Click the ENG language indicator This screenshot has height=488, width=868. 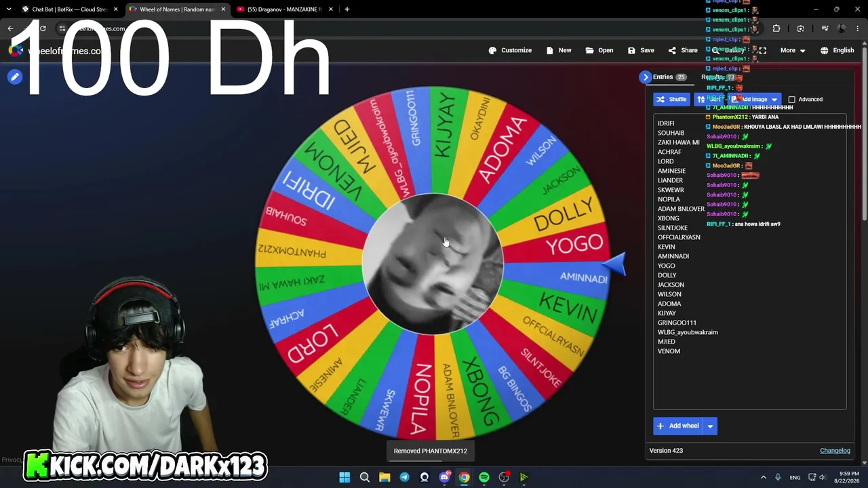point(795,477)
